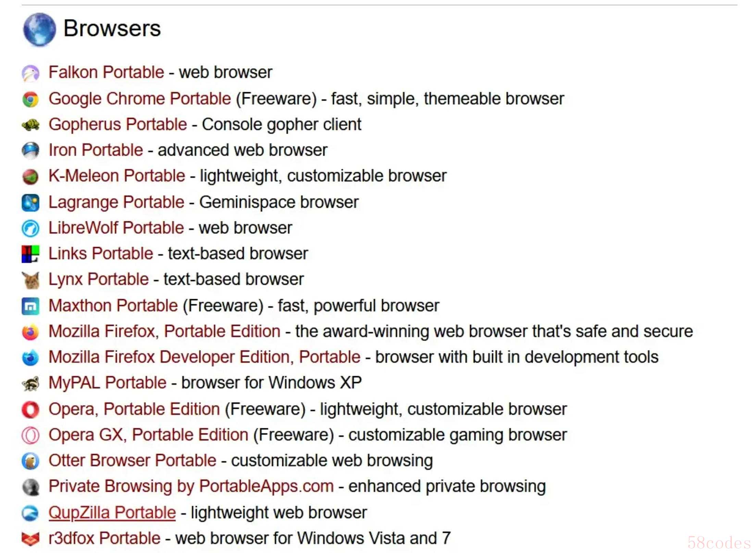
Task: Click the Opera red O icon
Action: tap(30, 410)
